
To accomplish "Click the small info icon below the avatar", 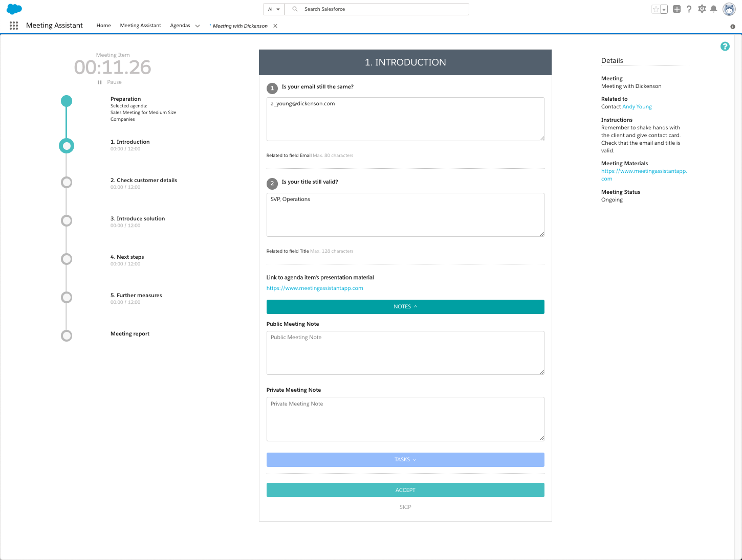I will (x=733, y=27).
